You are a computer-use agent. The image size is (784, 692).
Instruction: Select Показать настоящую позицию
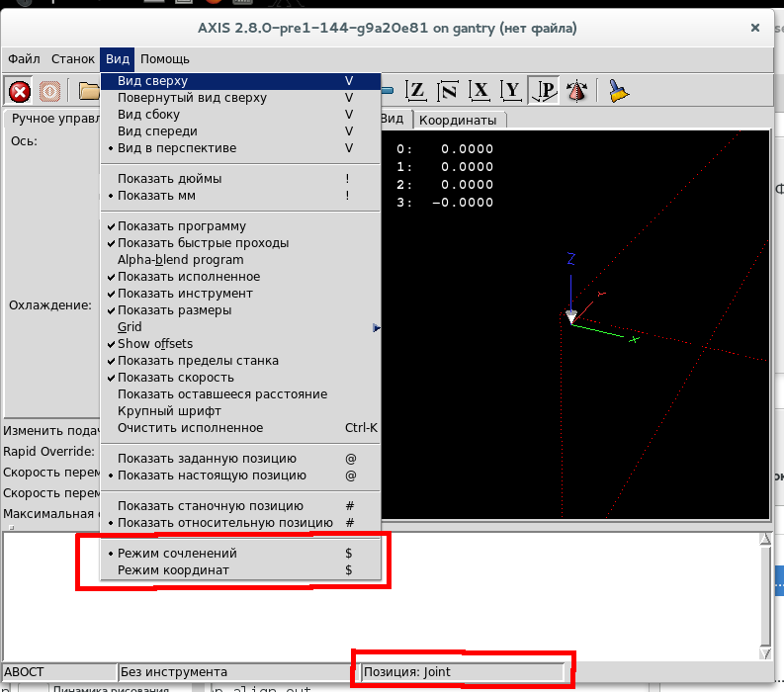tap(240, 476)
